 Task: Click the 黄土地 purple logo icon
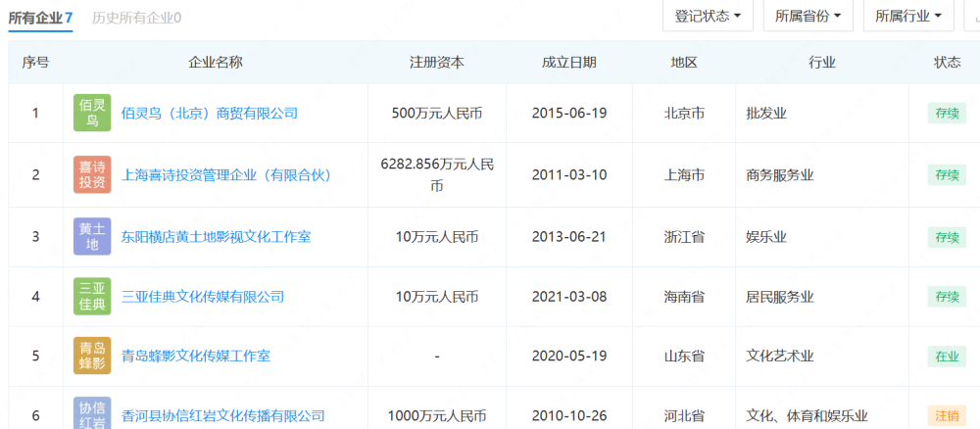pos(93,236)
